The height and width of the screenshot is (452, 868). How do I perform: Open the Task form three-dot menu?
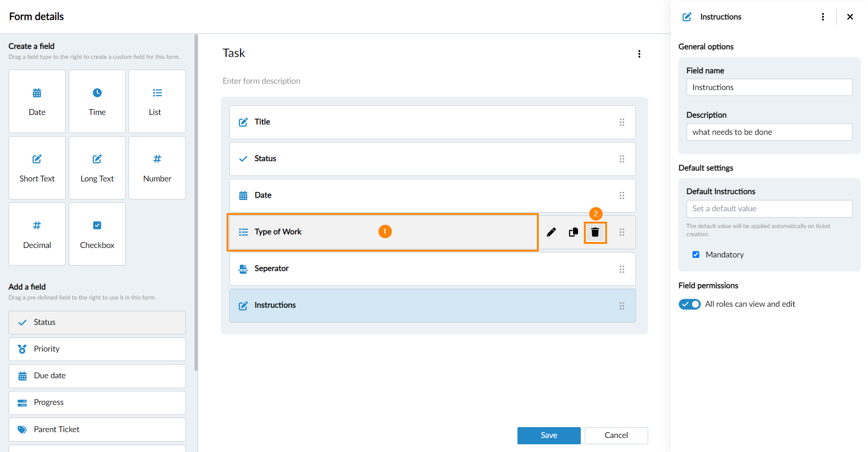point(639,54)
